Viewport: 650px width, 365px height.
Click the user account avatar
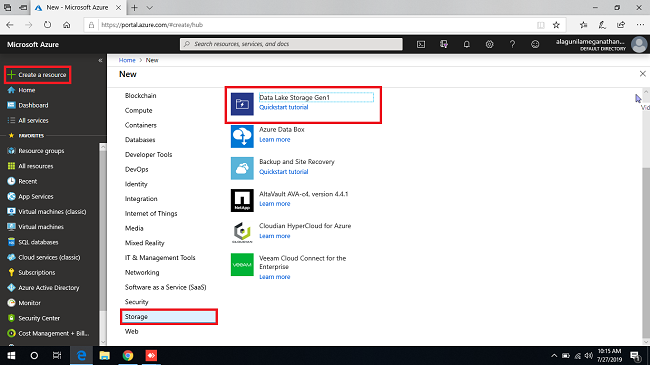pyautogui.click(x=639, y=44)
